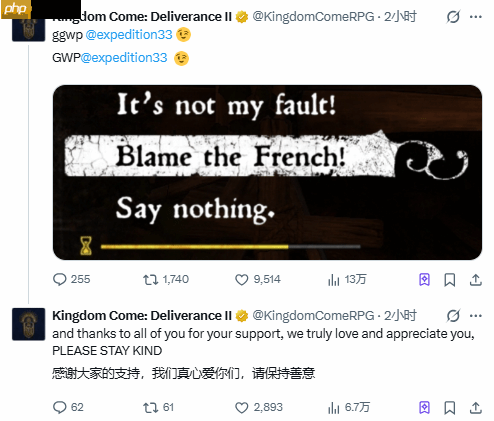This screenshot has height=421, width=494.
Task: Open Kingdom Come profile avatar on second tweet
Action: [29, 324]
